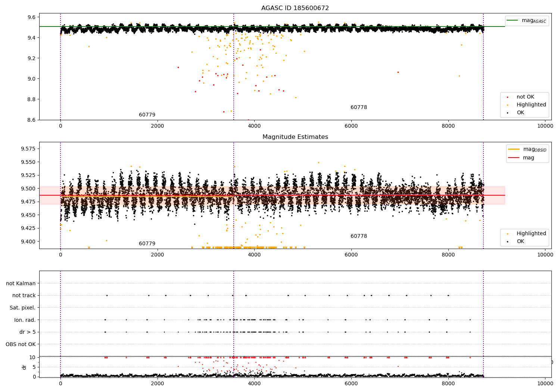
Task: Click the 10 tick on the dr axis
Action: point(32,358)
